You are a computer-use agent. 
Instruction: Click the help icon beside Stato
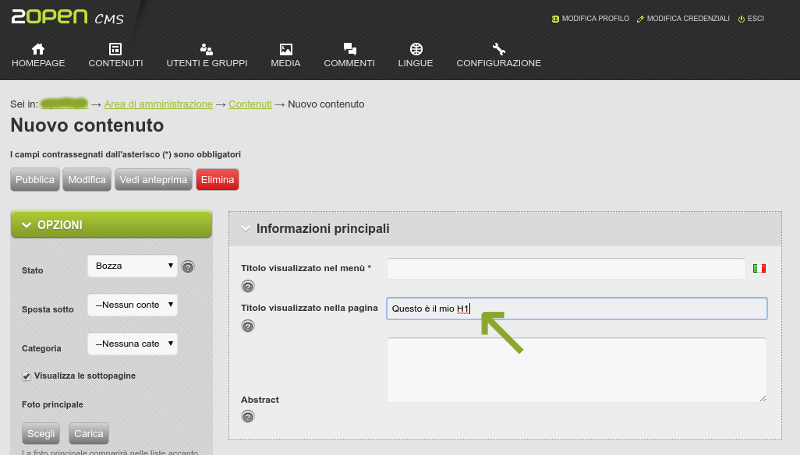pyautogui.click(x=188, y=267)
